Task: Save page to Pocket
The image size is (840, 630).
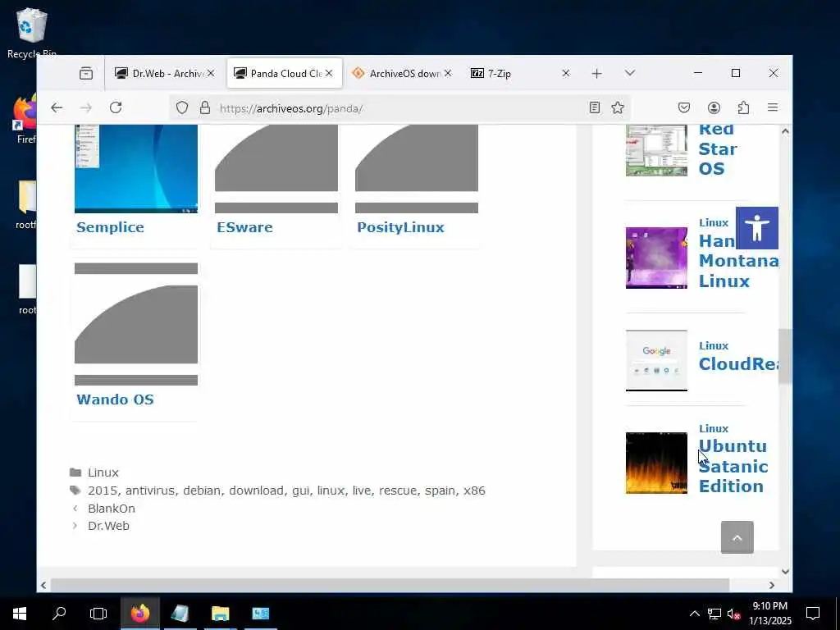Action: [684, 107]
